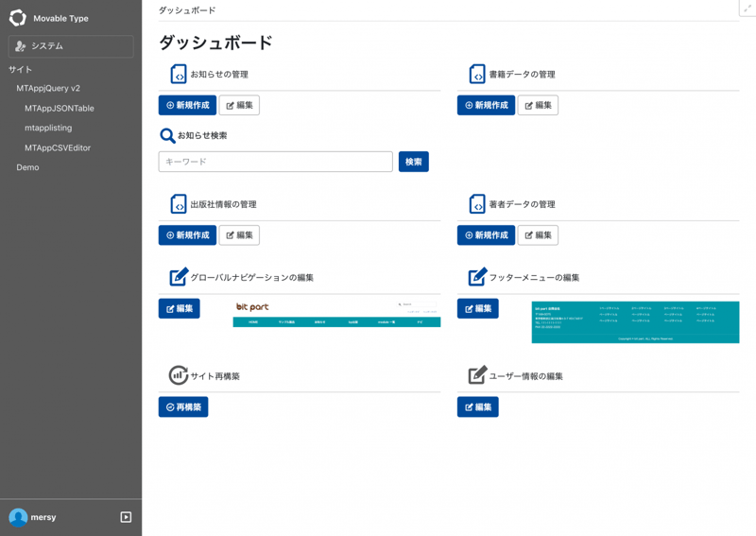Viewport: 756px width, 536px height.
Task: Click the mersy user avatar icon
Action: 18,517
